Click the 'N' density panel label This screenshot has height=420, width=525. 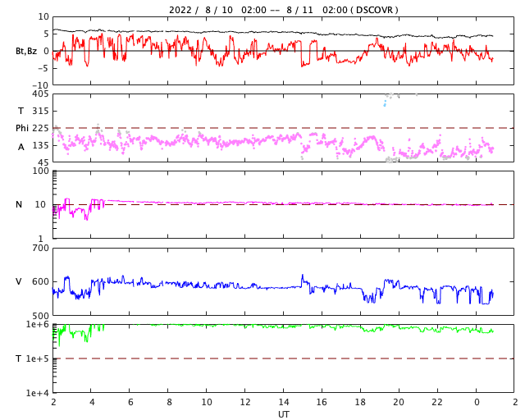pos(19,204)
